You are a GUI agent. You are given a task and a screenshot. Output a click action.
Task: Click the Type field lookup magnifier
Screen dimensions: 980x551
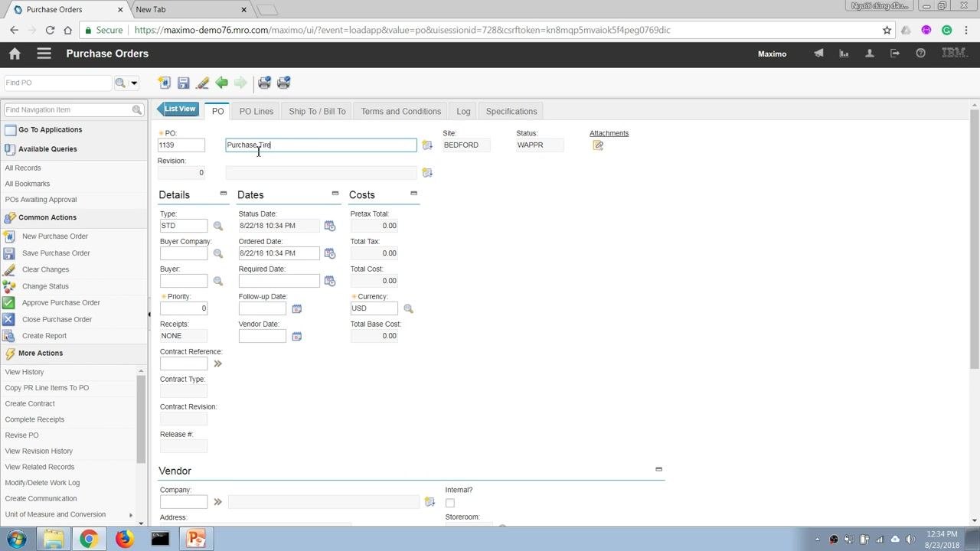tap(218, 226)
